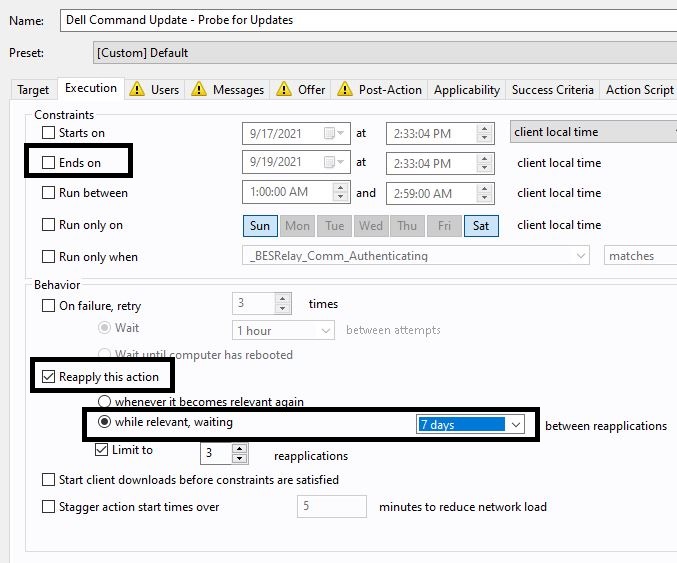The image size is (677, 563).
Task: Enable the Ends on checkbox
Action: point(49,163)
